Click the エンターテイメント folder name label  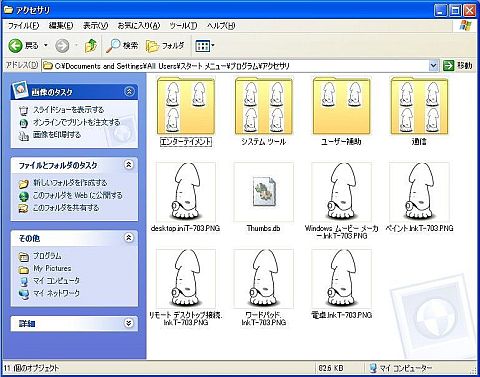[x=186, y=142]
